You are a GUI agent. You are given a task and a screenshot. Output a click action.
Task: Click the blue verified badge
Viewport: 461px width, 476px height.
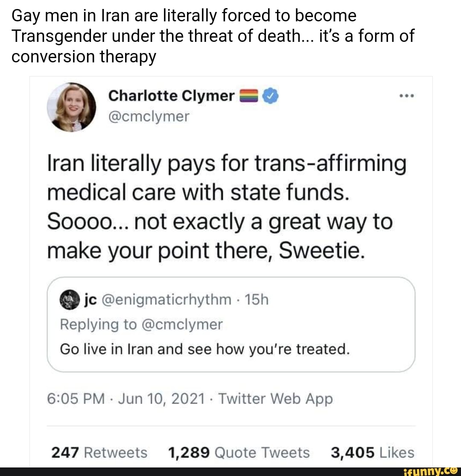point(268,97)
